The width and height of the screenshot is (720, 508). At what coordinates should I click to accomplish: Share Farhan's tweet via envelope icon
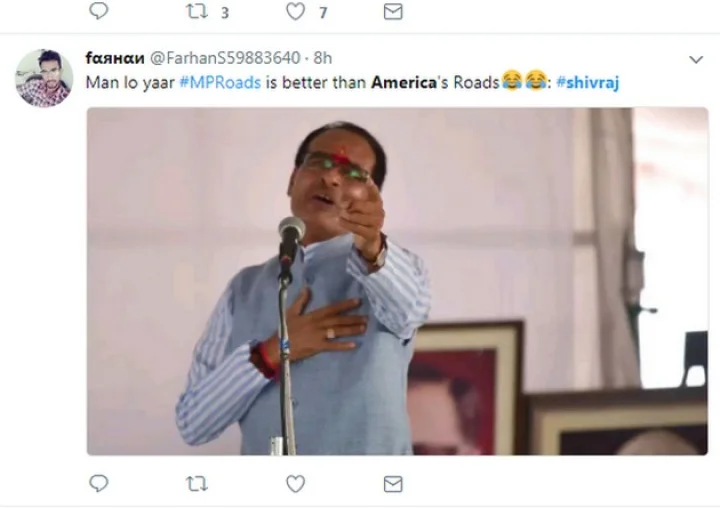tap(393, 483)
